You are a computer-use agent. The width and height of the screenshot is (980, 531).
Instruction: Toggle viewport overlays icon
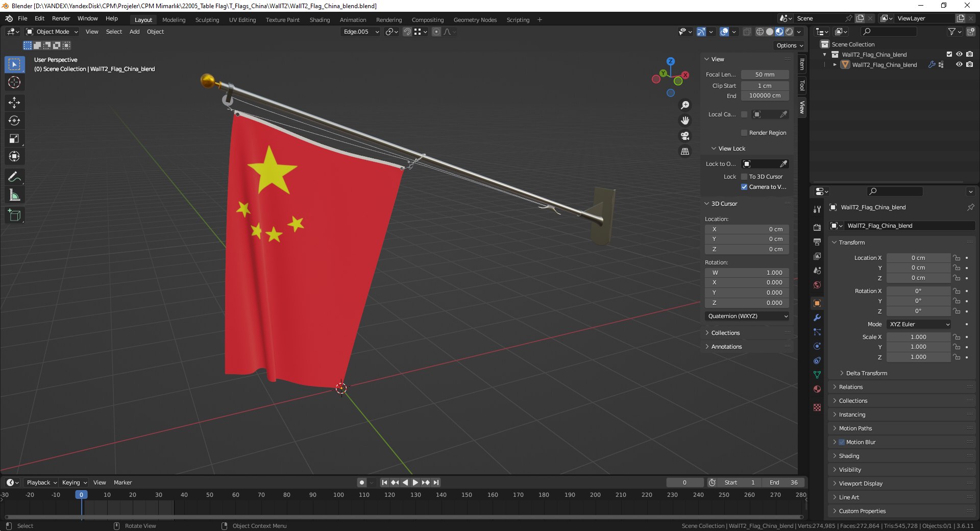coord(724,32)
